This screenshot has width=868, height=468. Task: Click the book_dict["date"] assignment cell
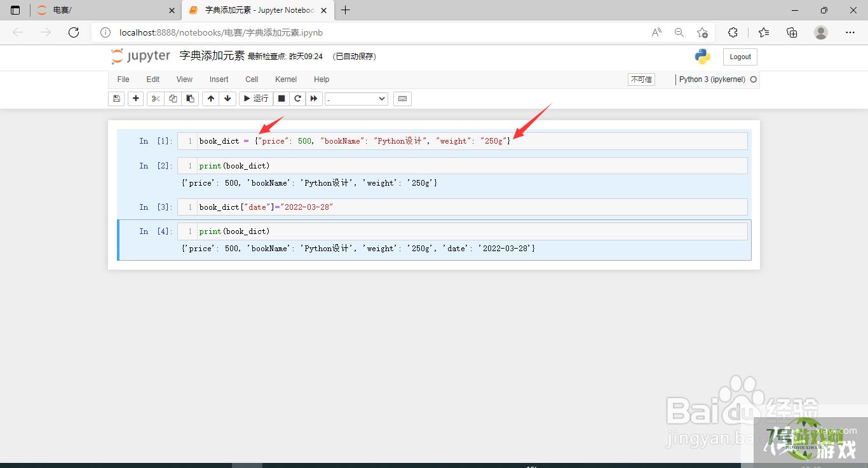(462, 207)
